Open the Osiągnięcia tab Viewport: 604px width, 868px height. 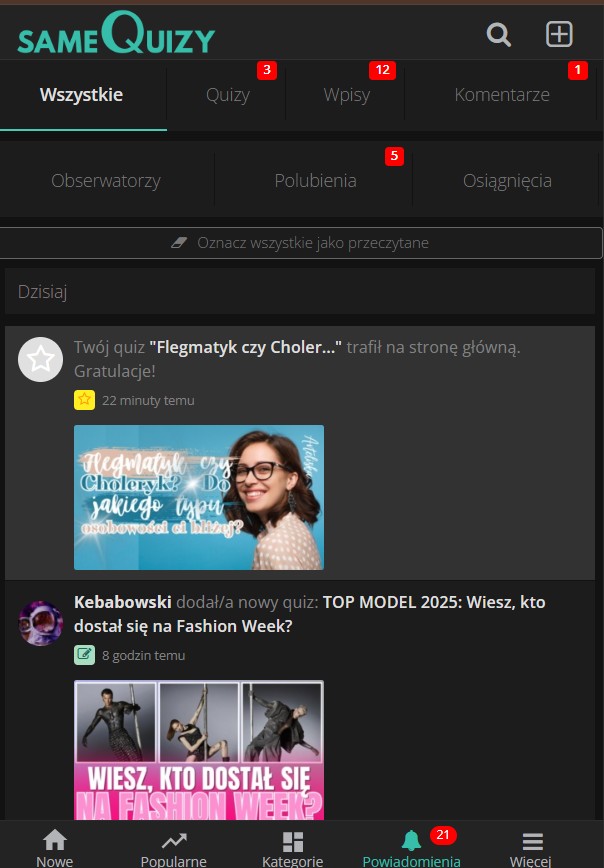click(x=507, y=181)
